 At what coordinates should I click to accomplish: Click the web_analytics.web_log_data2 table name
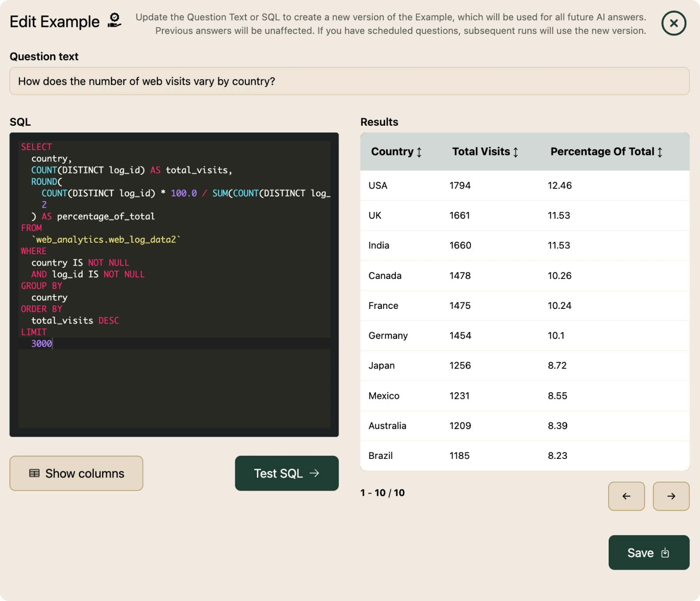point(106,239)
